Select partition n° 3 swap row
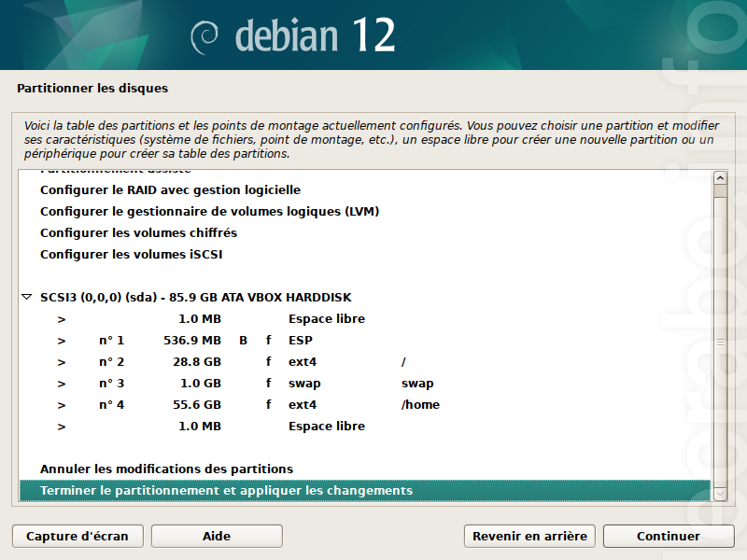 365,384
